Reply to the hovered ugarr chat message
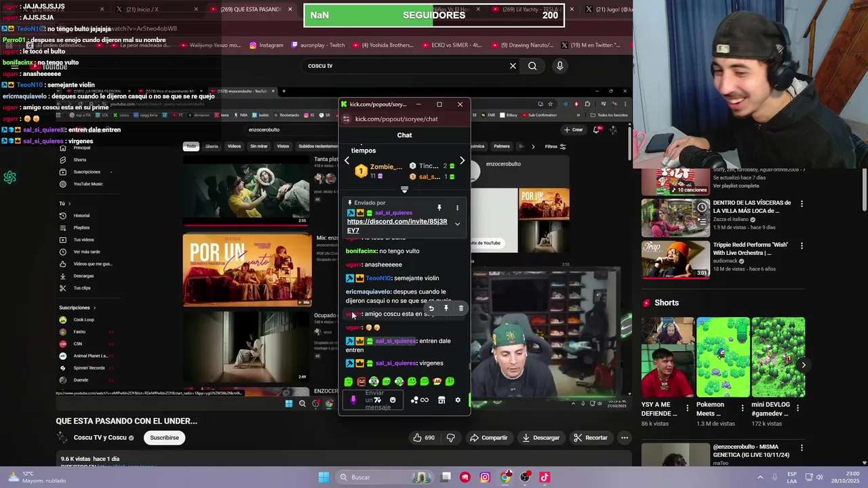Viewport: 868px width, 488px height. pyautogui.click(x=431, y=308)
